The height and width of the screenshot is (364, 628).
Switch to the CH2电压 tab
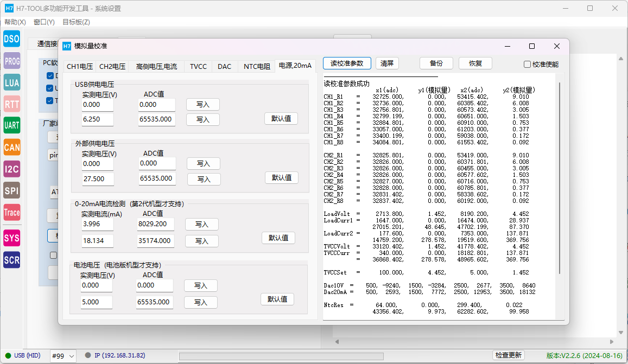click(x=112, y=67)
